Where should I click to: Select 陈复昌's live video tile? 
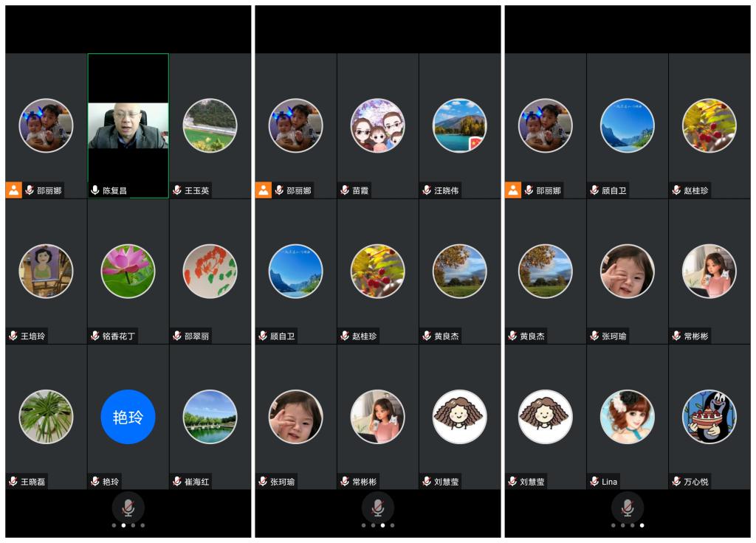[x=128, y=125]
